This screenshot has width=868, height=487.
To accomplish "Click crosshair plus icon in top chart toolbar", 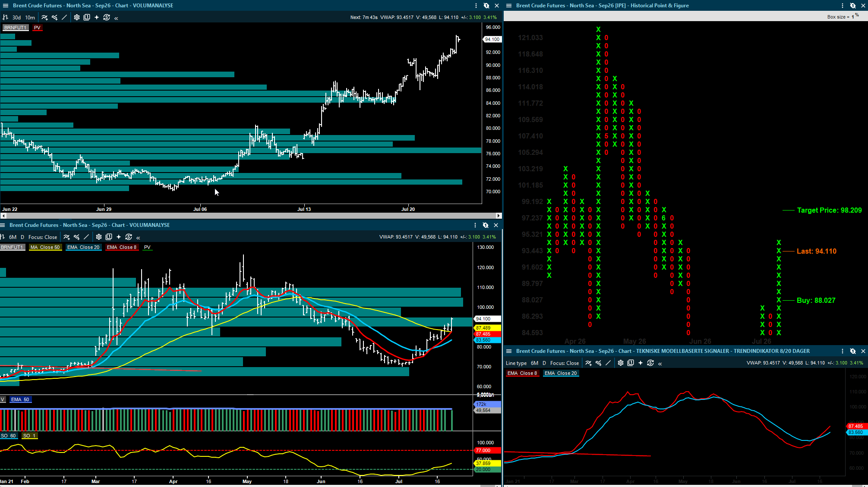I will pos(97,17).
